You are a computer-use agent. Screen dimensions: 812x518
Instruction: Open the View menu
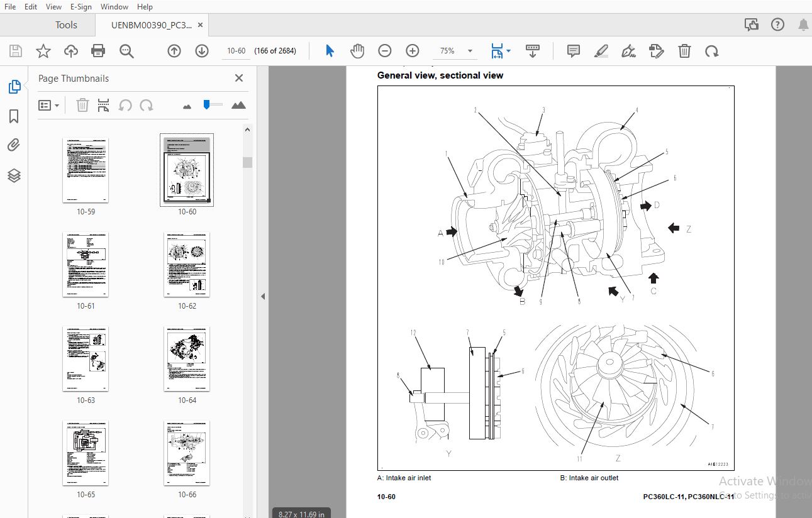tap(53, 6)
